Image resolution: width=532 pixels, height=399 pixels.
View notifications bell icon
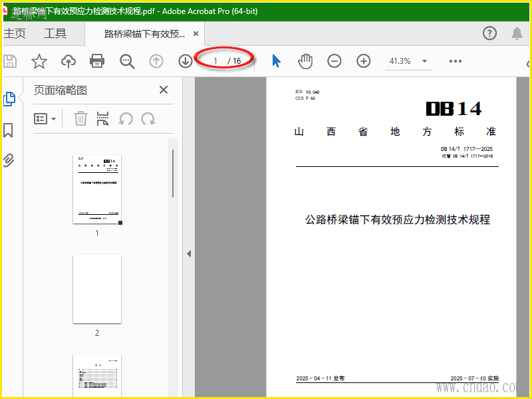pos(517,33)
